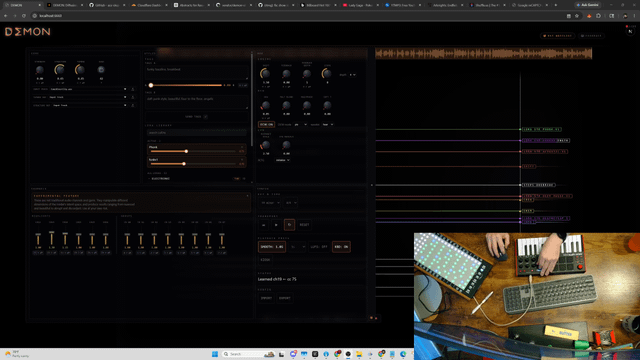Click the LORA_STR_PHONK_V1 timeline label
640x360 pixels.
pyautogui.click(x=542, y=129)
